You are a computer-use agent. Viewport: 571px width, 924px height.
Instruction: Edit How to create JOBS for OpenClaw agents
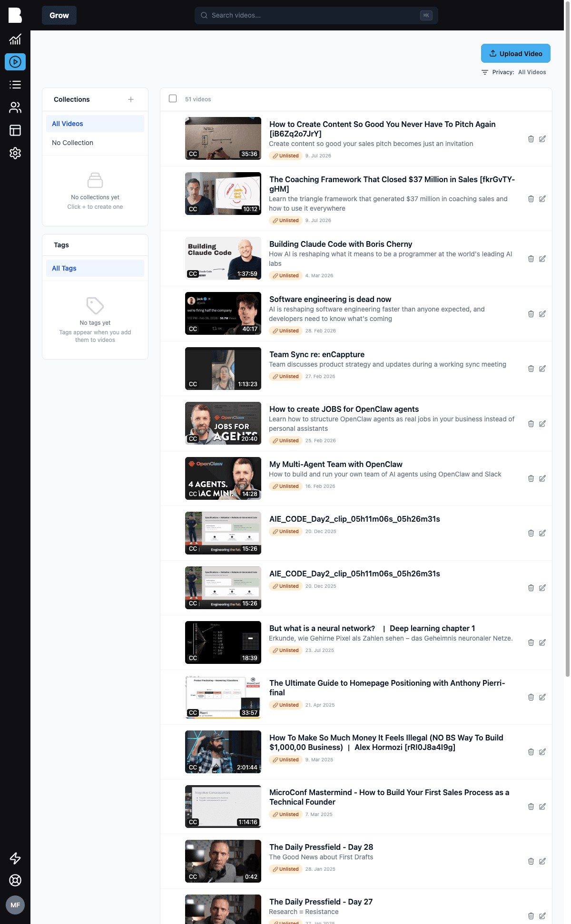coord(542,424)
